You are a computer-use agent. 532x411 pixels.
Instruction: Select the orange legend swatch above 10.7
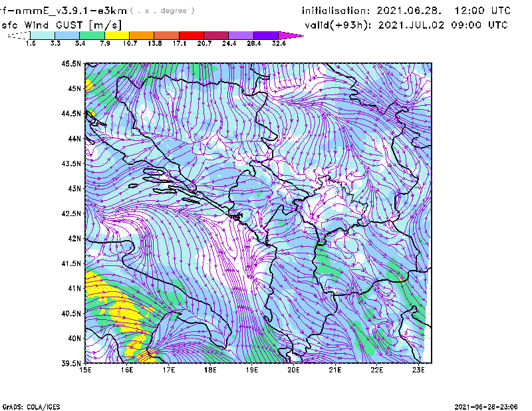[x=142, y=35]
